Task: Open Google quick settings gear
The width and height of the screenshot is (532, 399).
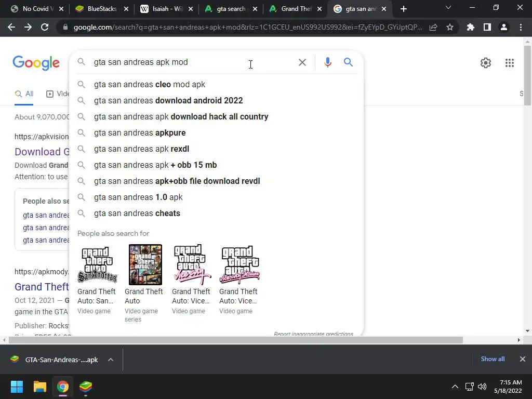Action: [486, 63]
